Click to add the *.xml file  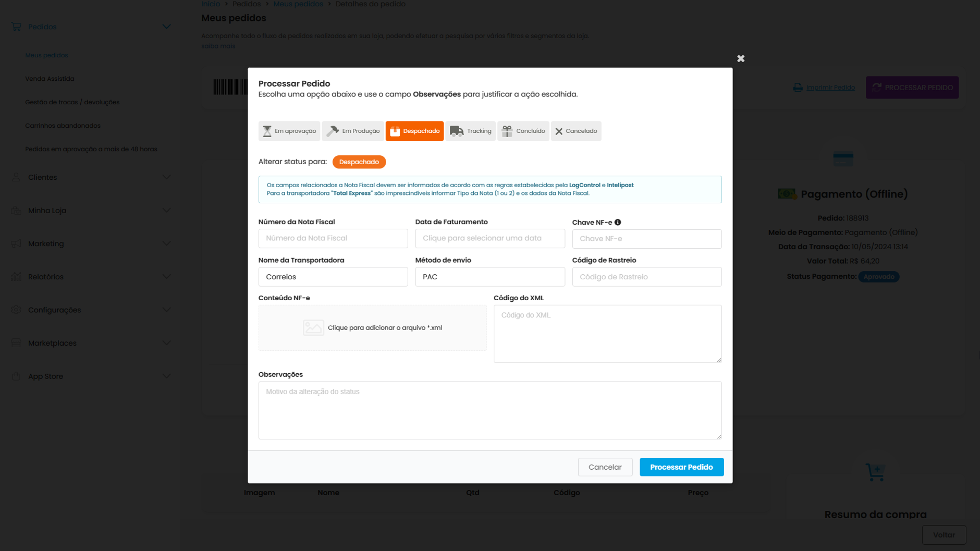point(372,328)
